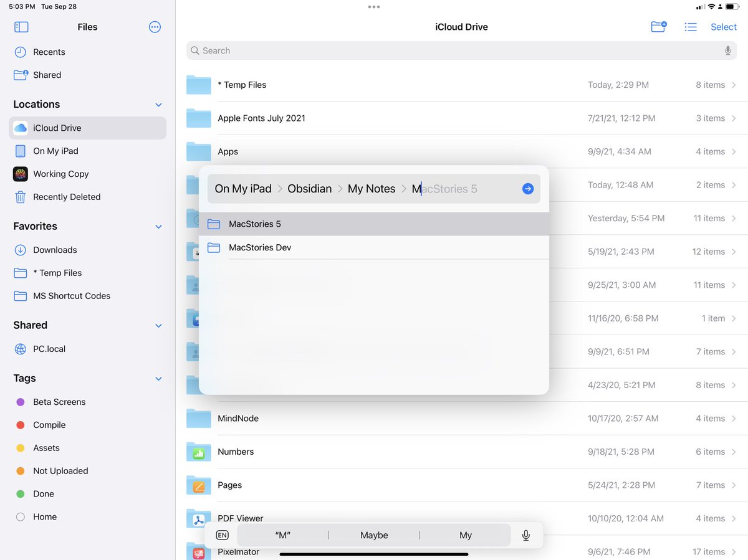Toggle the sidebar panel icon
The height and width of the screenshot is (560, 748).
(21, 27)
